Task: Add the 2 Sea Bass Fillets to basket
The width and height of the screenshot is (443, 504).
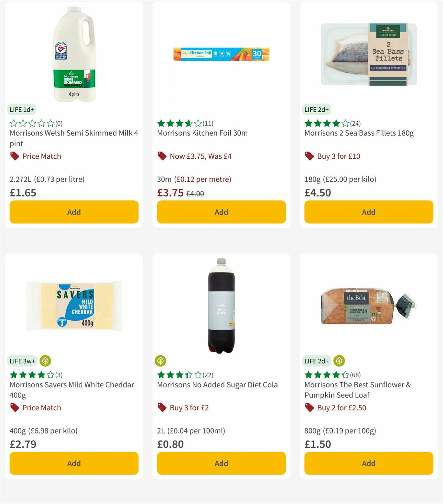Action: 368,212
